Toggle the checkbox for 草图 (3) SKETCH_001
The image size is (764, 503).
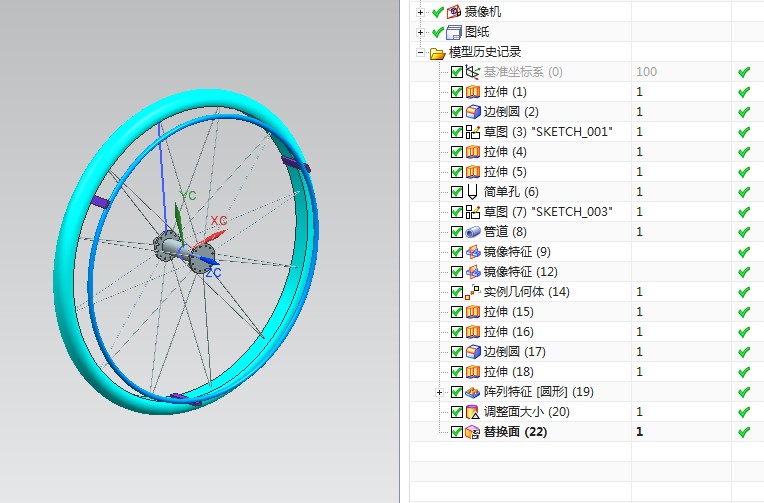(457, 132)
